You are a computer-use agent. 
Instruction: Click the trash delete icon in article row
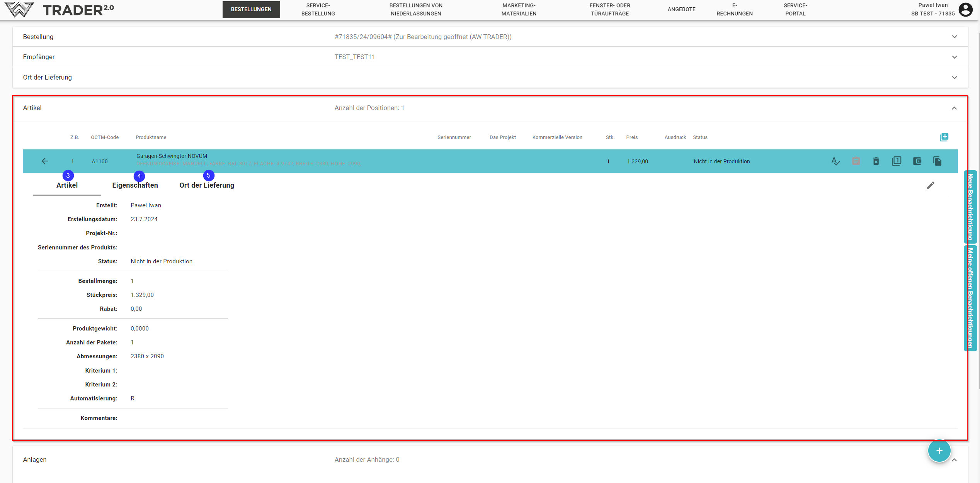(x=876, y=161)
